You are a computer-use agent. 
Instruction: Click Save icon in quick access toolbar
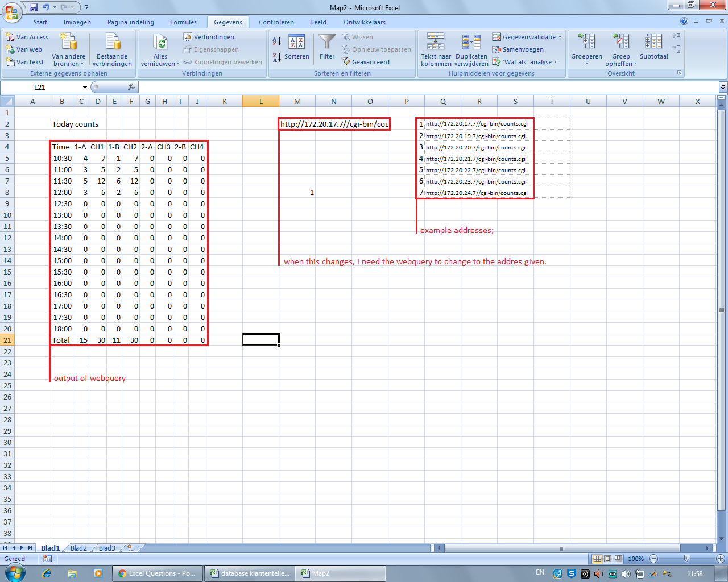tap(34, 7)
